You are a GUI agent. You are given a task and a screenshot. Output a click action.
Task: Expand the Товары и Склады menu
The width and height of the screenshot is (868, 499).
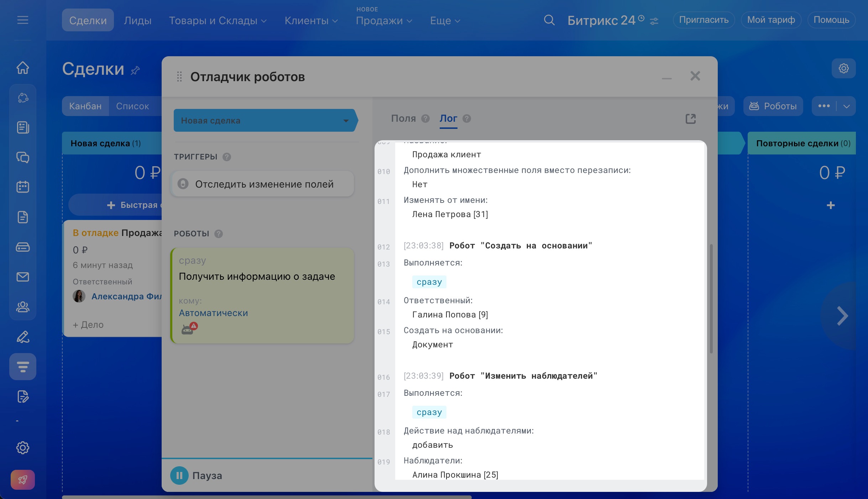[218, 21]
